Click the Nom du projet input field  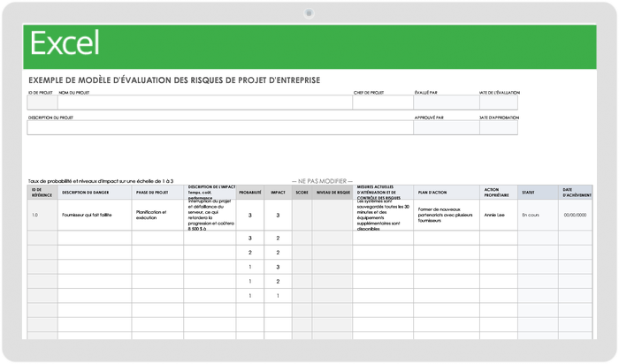(205, 102)
